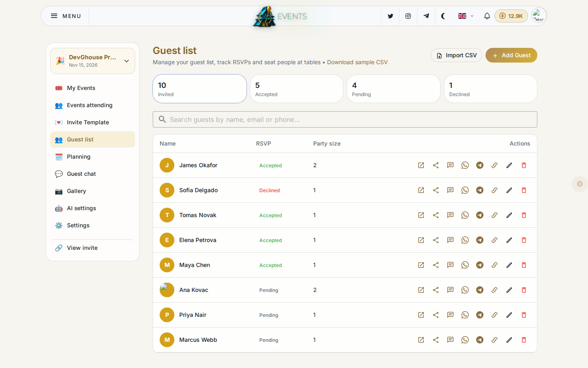
Task: Filter by 1 Declined card
Action: click(x=490, y=89)
